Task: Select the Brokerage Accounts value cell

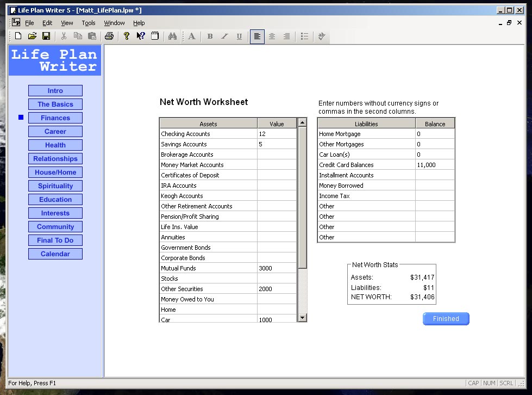Action: [x=277, y=155]
